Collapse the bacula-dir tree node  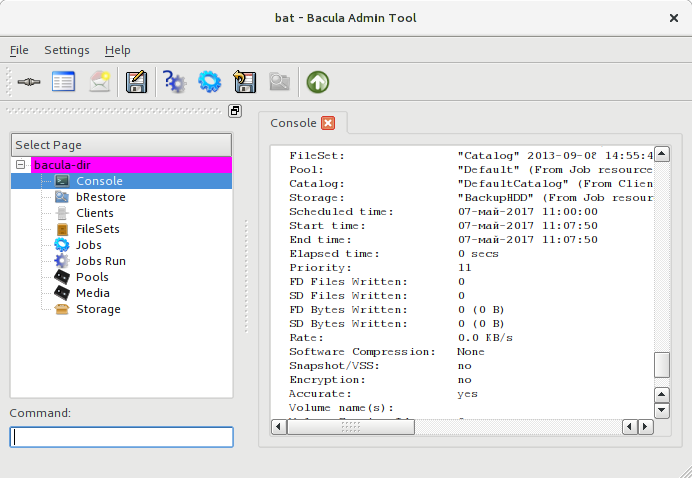21,165
